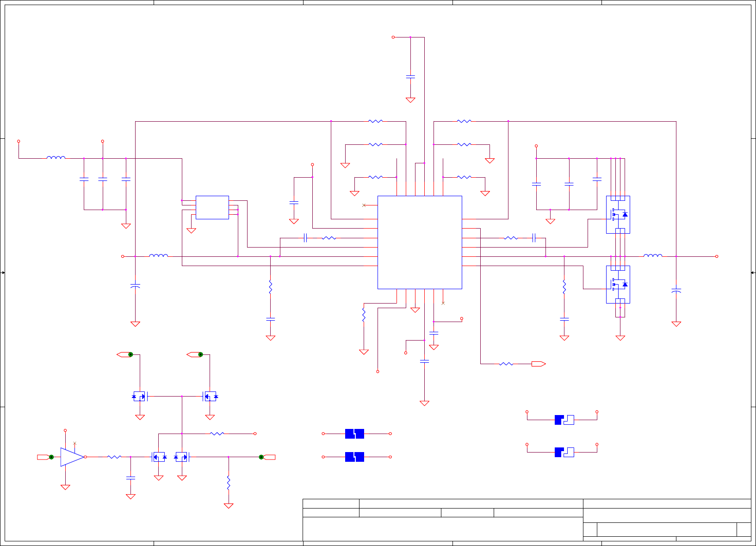Viewport: 756px width, 546px height.
Task: Select the left MOSFET of the bottom pair
Action: coord(159,457)
